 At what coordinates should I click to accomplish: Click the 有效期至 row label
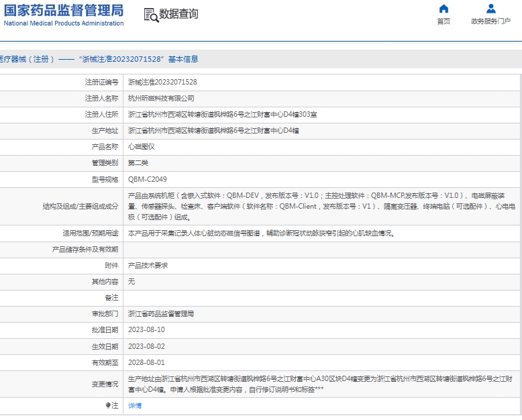(105, 363)
